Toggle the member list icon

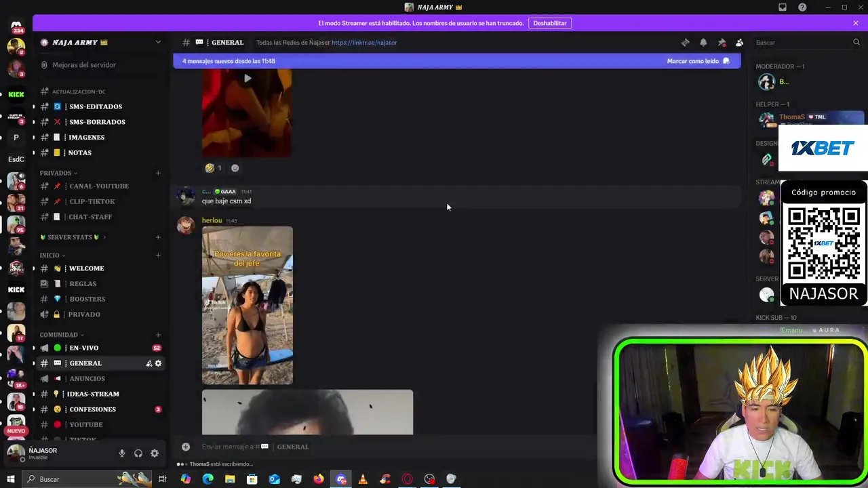coord(739,43)
